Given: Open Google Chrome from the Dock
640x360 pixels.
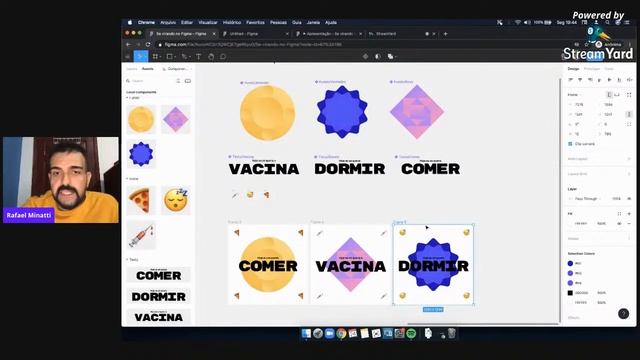Looking at the screenshot, I should 341,333.
